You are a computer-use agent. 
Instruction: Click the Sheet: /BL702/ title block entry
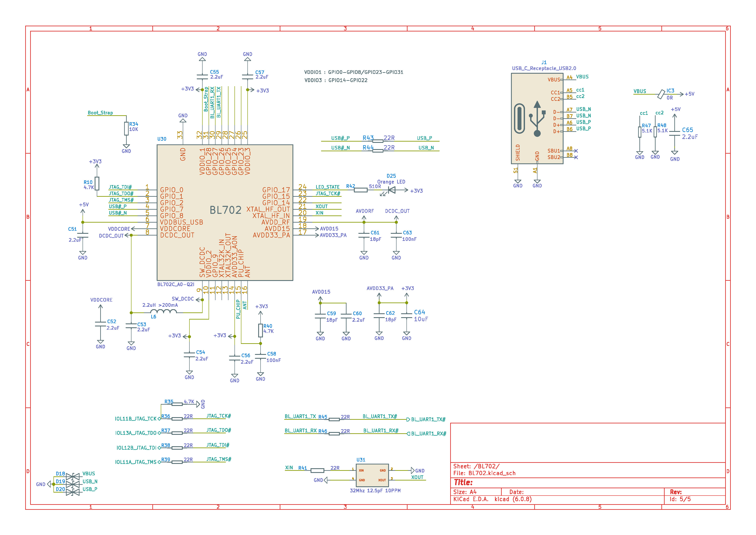coord(476,466)
